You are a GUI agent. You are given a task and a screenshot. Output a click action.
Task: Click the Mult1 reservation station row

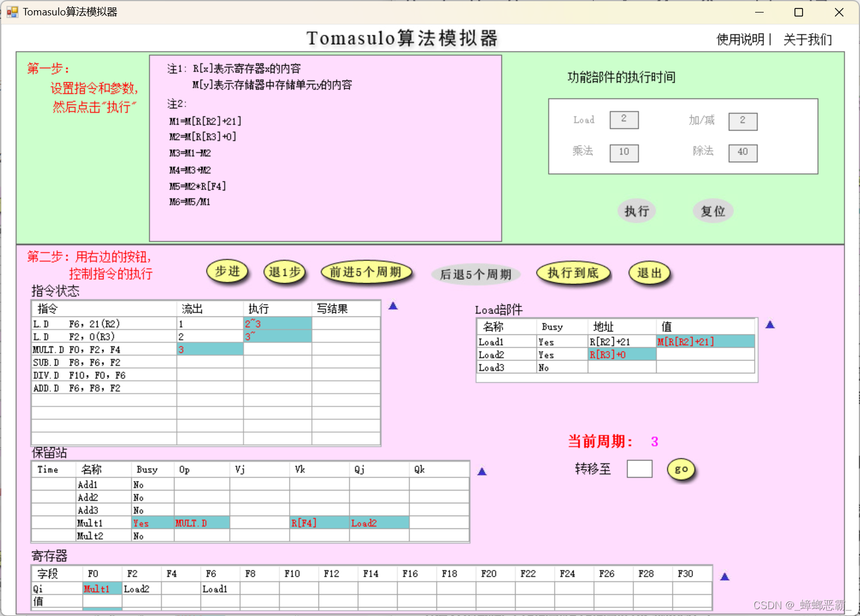pyautogui.click(x=250, y=523)
